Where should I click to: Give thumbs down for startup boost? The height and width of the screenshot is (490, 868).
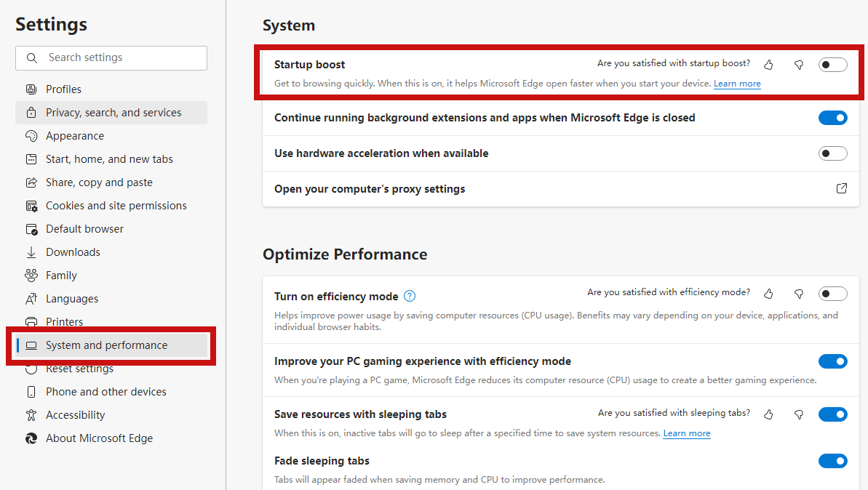click(799, 65)
